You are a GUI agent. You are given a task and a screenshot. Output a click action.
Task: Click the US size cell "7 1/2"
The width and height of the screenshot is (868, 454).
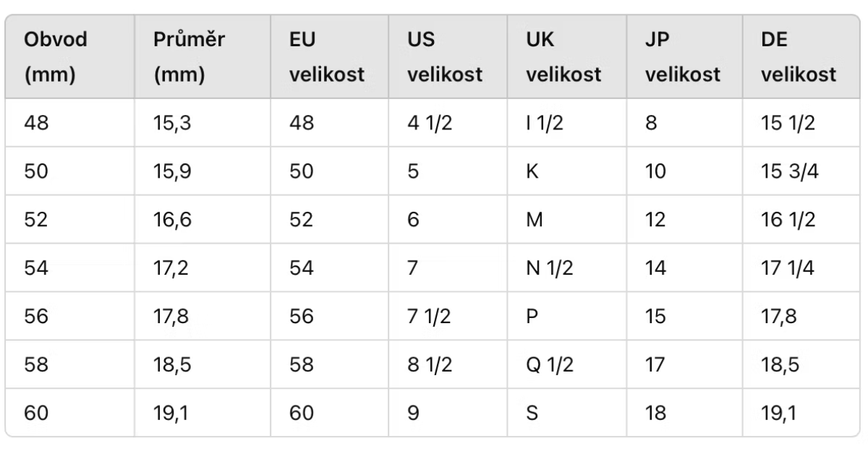click(x=430, y=317)
